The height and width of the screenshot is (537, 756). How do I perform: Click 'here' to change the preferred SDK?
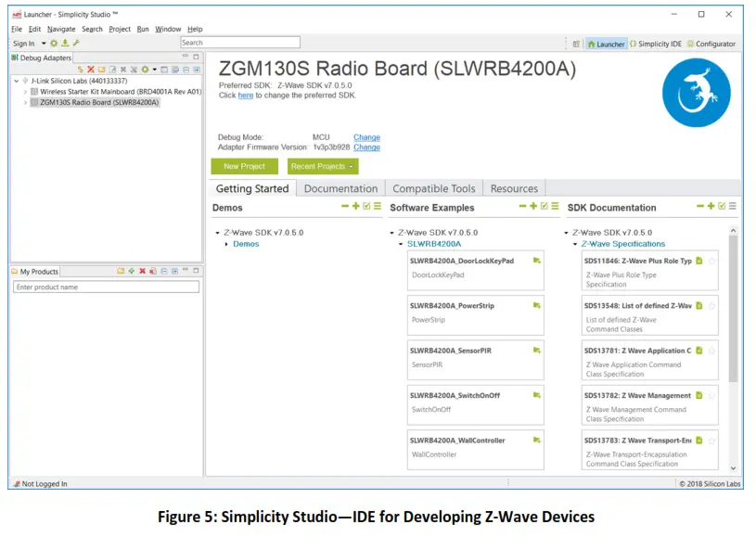point(244,93)
